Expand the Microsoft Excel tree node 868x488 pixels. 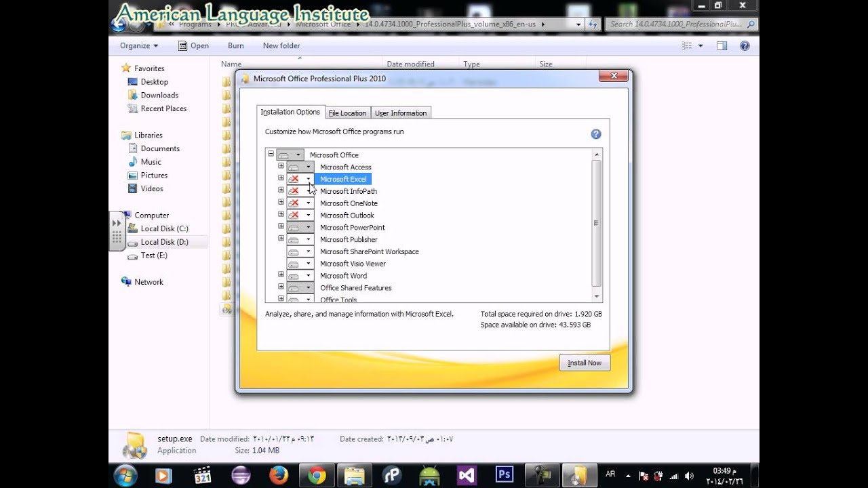[281, 178]
